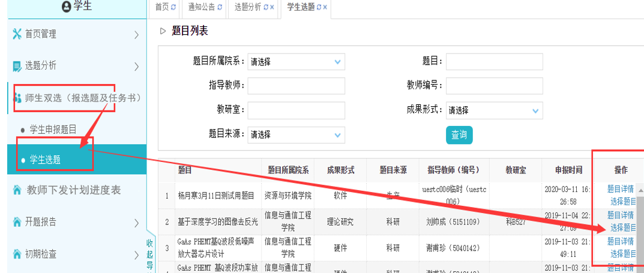Click the 理论研究 cell
The width and height of the screenshot is (644, 273).
(340, 222)
